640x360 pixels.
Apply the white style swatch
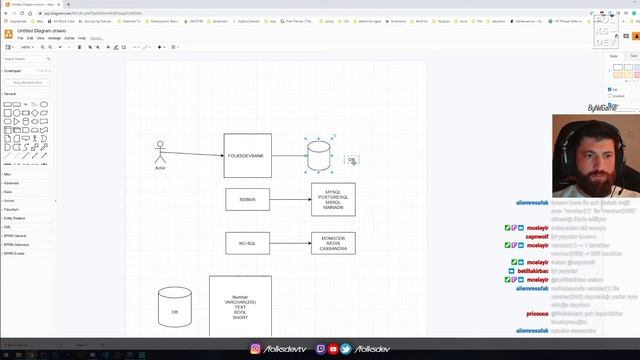click(618, 67)
